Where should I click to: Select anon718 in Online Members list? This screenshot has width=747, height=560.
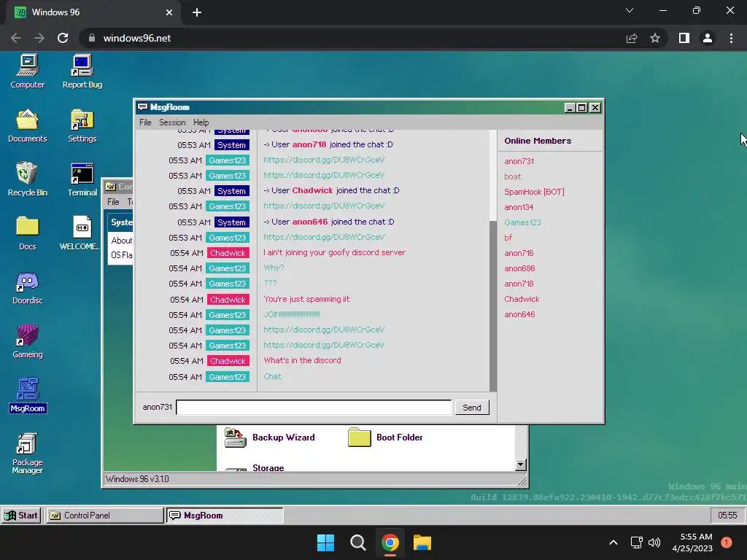coord(519,284)
